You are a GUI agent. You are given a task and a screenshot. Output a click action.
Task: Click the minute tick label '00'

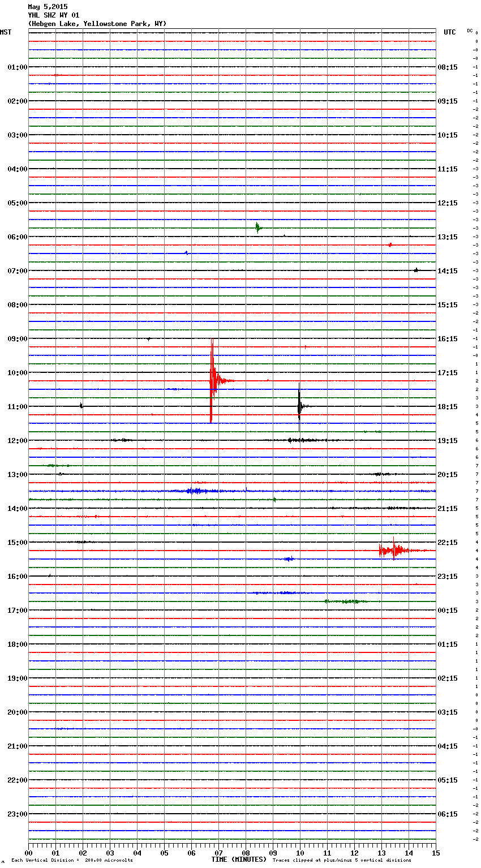coord(28,853)
